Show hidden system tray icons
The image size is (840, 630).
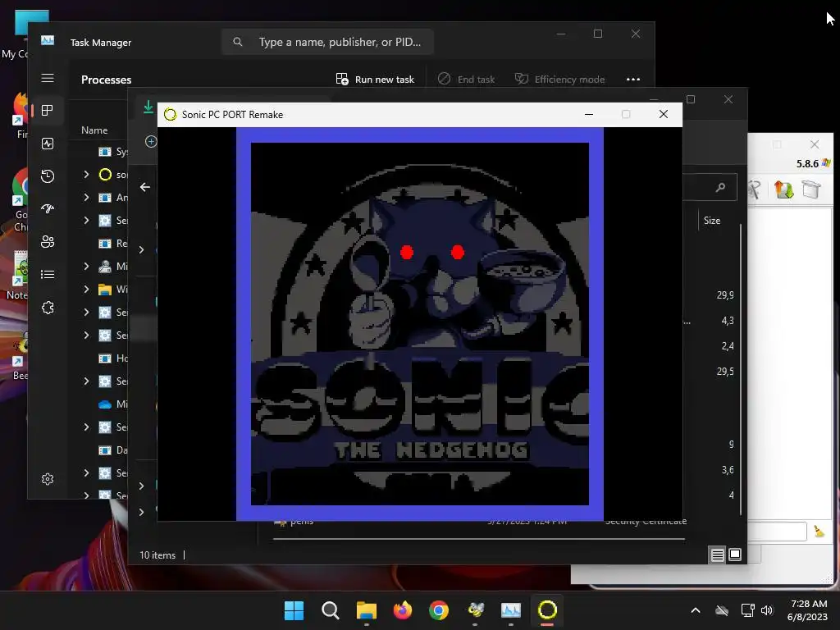tap(696, 610)
